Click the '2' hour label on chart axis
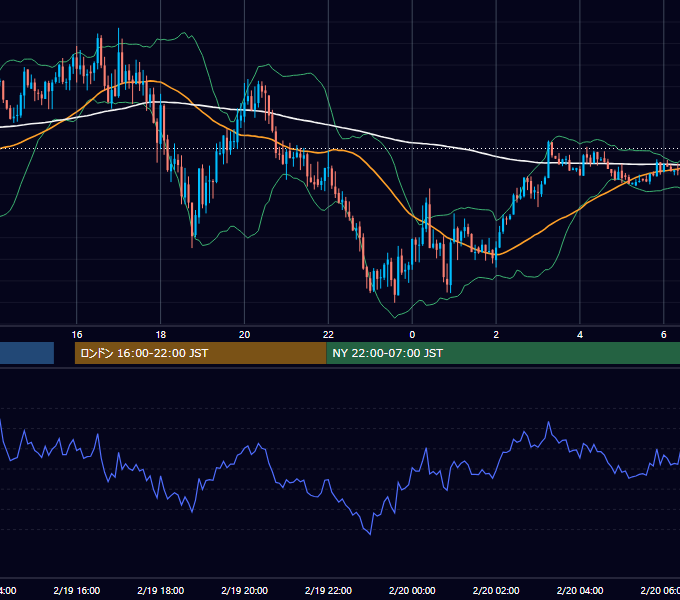This screenshot has height=600, width=680. (496, 334)
